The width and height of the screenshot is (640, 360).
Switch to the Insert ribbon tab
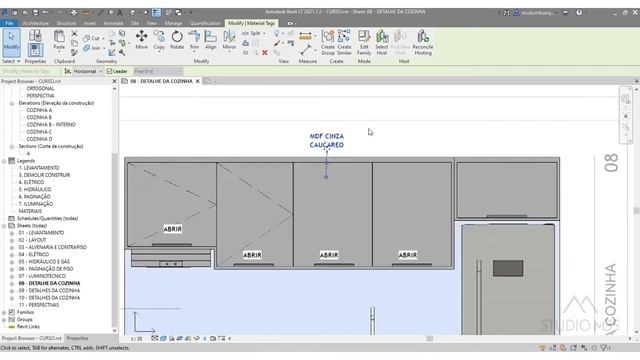click(90, 23)
